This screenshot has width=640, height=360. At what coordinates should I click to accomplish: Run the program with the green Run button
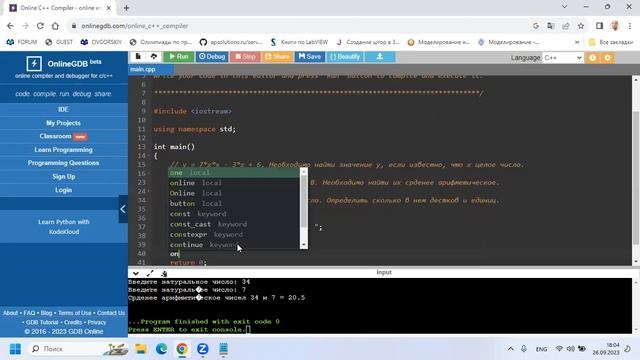(x=179, y=57)
